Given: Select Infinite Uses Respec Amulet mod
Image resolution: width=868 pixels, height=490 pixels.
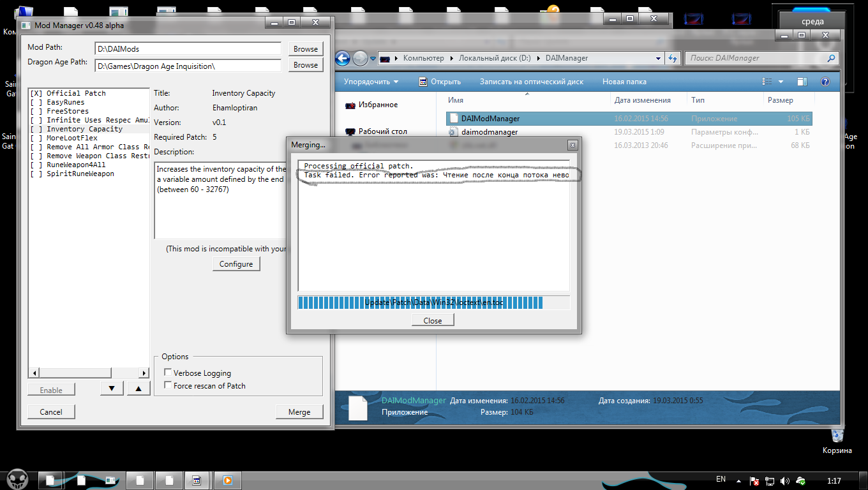Looking at the screenshot, I should pos(89,120).
